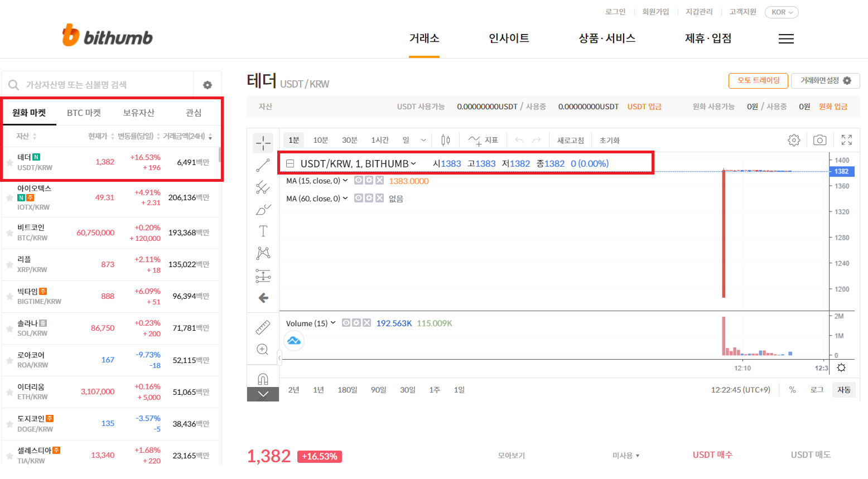Image resolution: width=868 pixels, height=479 pixels.
Task: Select the prediction and measurement tool
Action: 263,275
